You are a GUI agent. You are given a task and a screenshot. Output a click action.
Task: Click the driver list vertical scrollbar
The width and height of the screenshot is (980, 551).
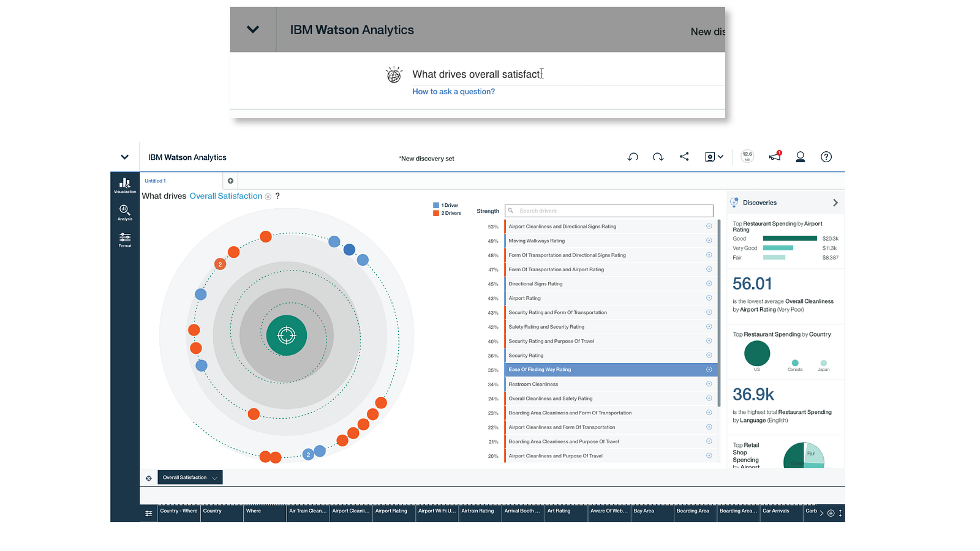point(718,312)
